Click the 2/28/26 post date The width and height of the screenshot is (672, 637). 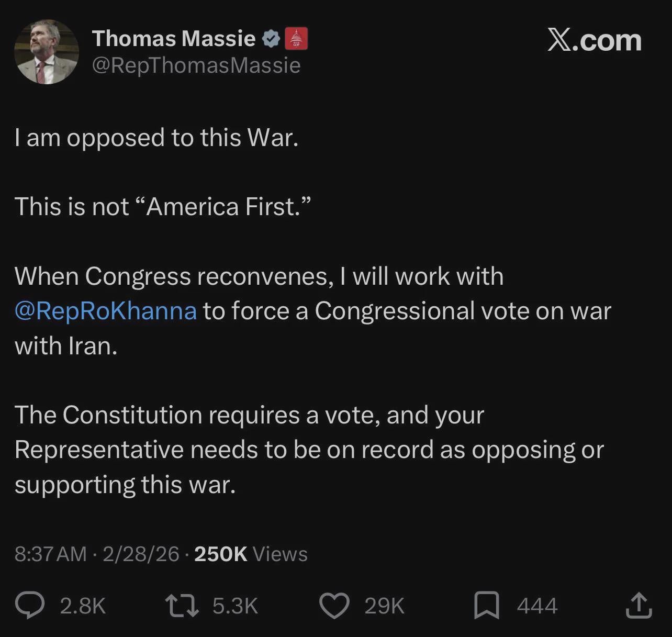click(x=141, y=554)
